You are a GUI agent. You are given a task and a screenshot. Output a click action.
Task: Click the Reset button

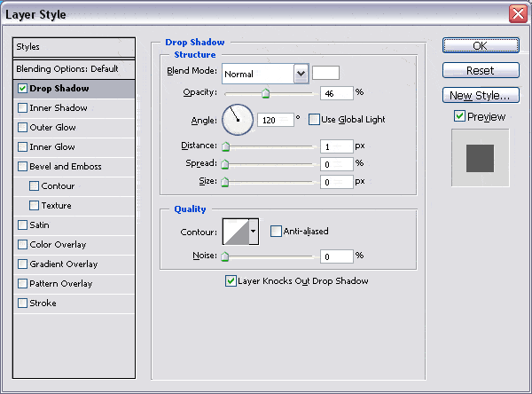(x=481, y=70)
